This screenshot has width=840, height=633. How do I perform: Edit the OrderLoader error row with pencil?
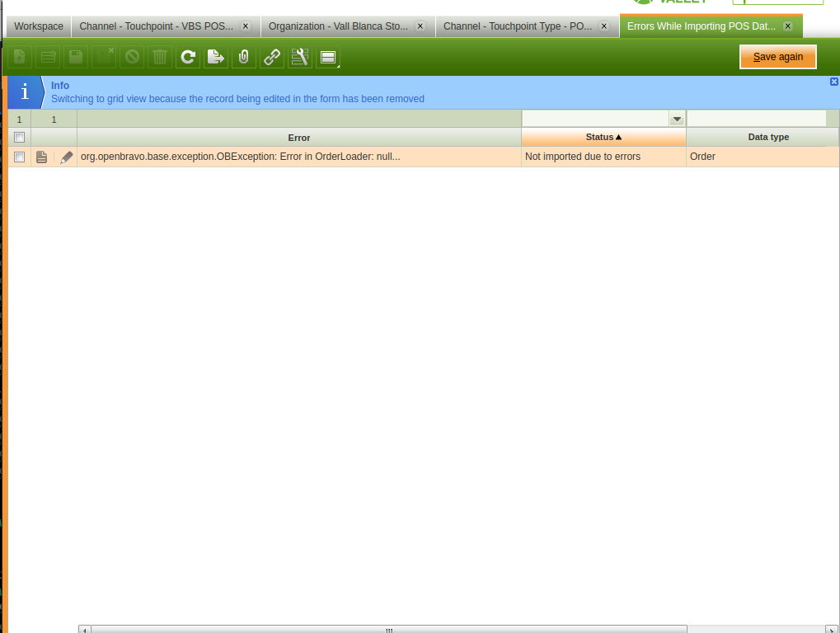click(67, 157)
